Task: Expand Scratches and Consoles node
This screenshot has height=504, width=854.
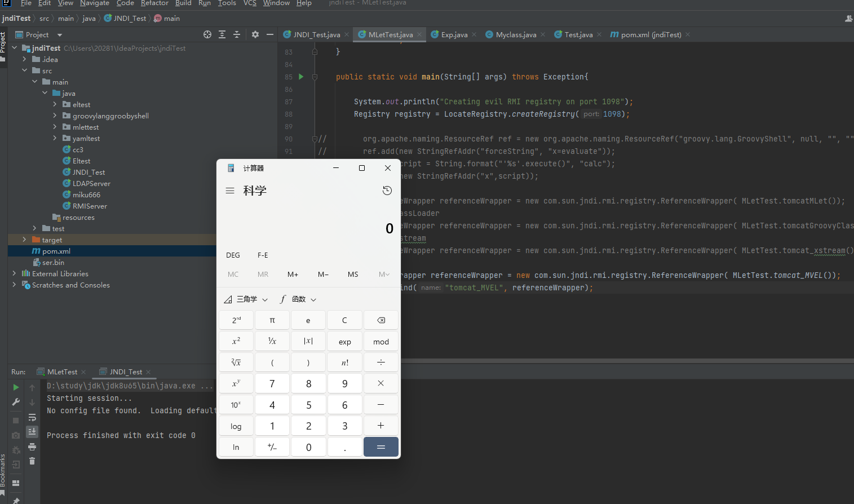Action: (14, 285)
